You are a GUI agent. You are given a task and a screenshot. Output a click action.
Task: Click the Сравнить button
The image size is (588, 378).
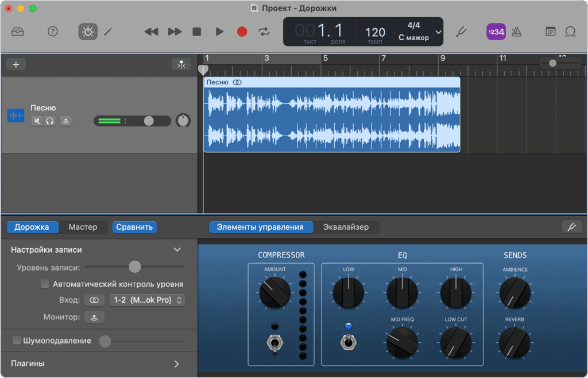point(134,227)
